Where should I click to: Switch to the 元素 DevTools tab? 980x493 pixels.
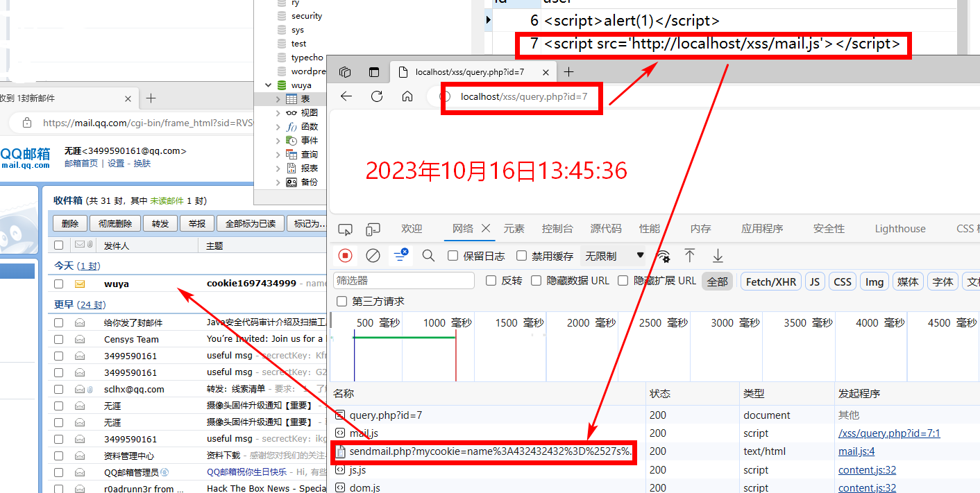point(514,229)
